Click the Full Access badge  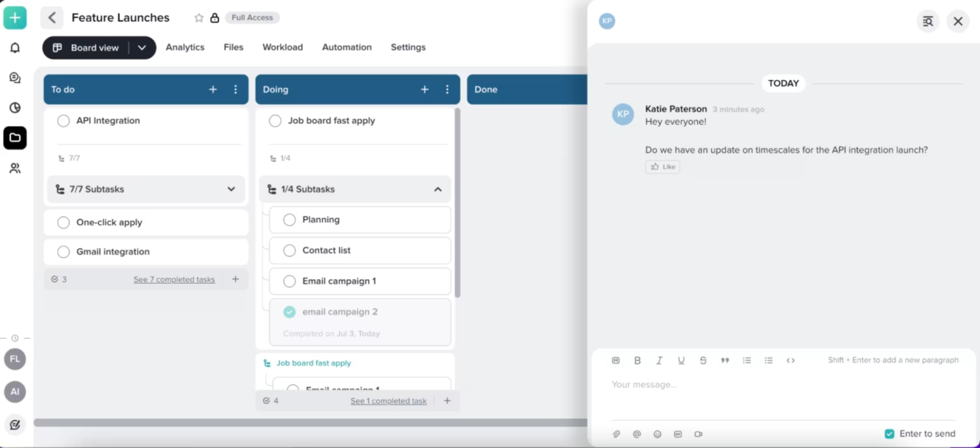[x=252, y=17]
